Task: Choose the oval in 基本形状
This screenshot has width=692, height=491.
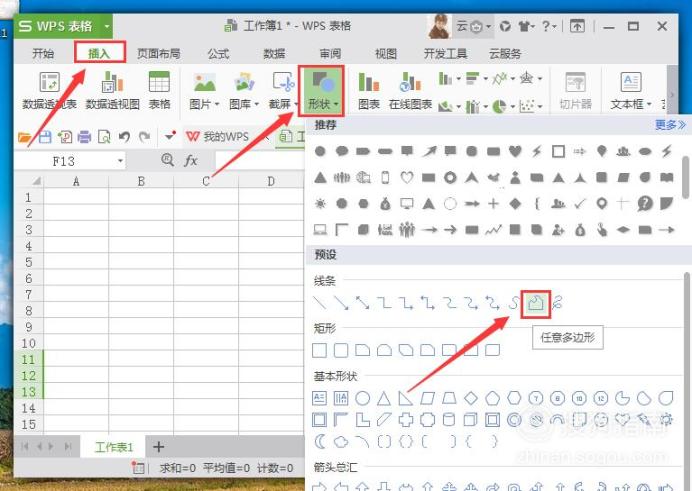Action: pyautogui.click(x=362, y=398)
